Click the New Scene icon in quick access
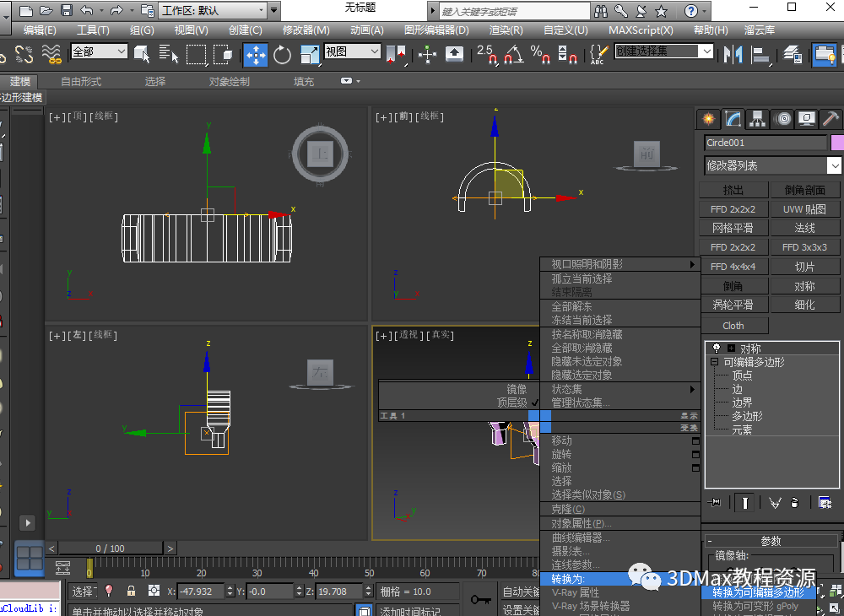844x616 pixels. point(25,10)
